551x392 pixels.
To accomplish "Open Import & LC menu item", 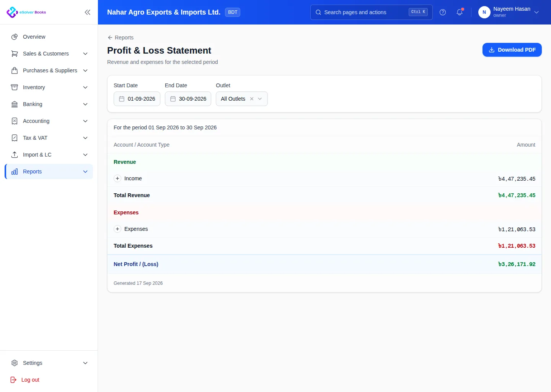I will (x=49, y=155).
